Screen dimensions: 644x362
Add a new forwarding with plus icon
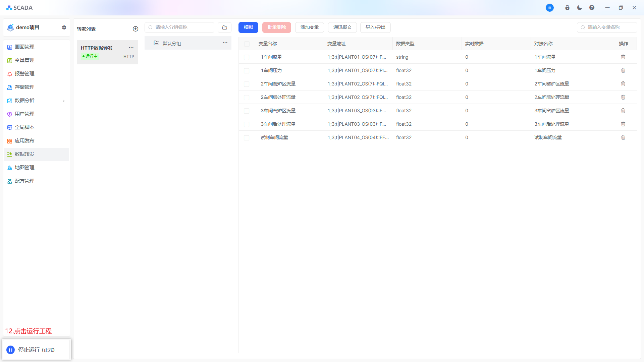(136, 29)
